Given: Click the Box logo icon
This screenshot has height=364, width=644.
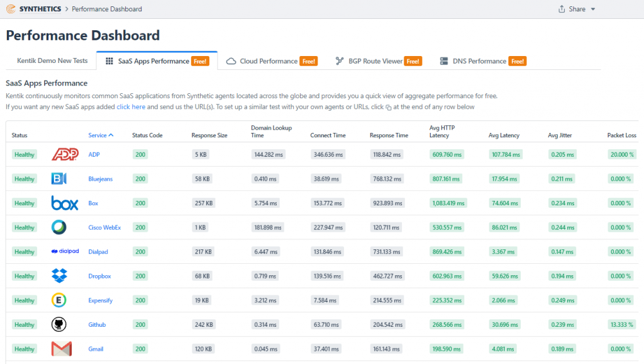Looking at the screenshot, I should pos(65,203).
